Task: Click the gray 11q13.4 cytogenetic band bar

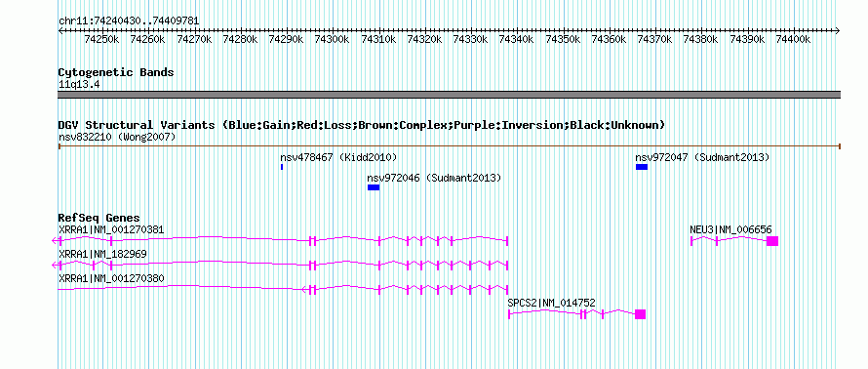Action: pos(449,95)
